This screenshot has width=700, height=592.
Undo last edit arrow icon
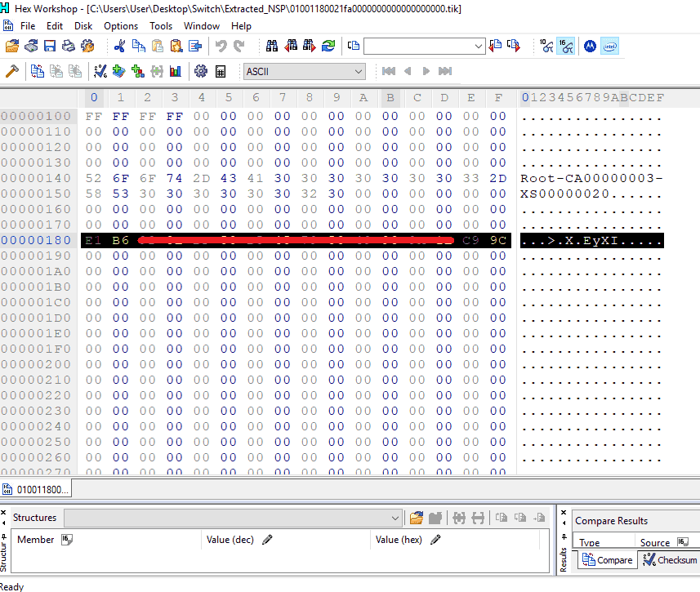click(x=221, y=46)
